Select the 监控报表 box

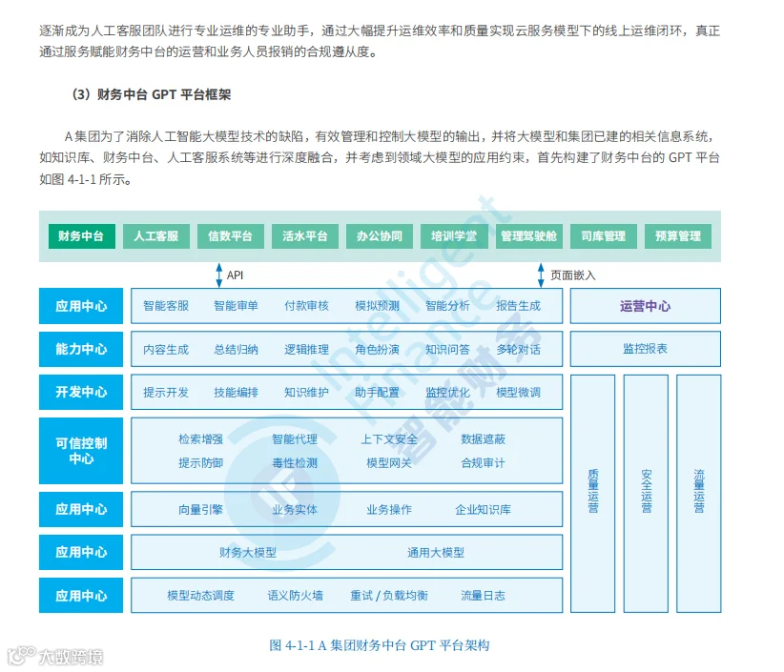point(646,349)
